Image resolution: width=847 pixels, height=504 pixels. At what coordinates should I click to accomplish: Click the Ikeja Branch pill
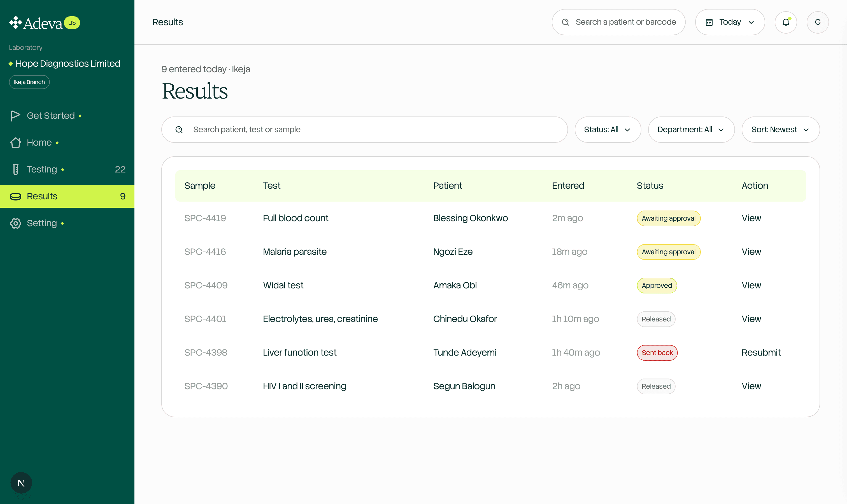[29, 82]
